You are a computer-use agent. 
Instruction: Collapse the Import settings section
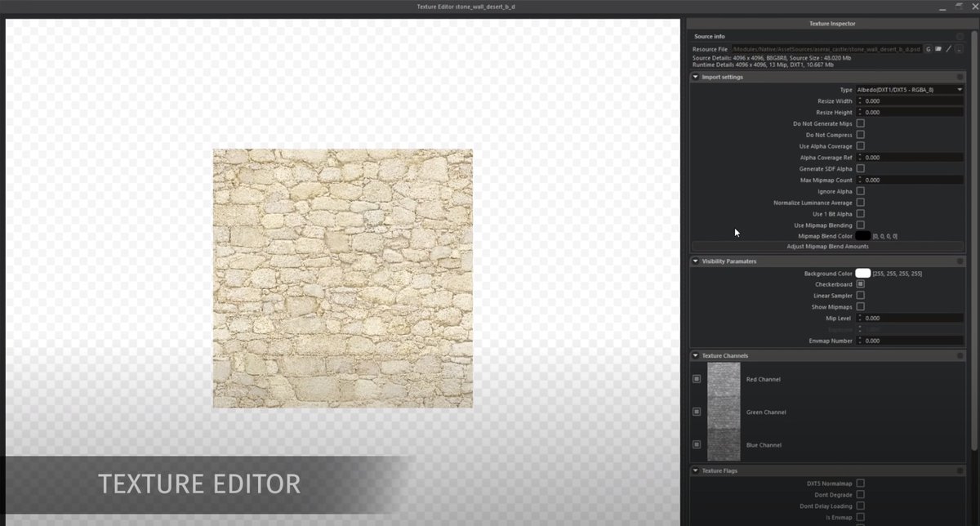696,77
